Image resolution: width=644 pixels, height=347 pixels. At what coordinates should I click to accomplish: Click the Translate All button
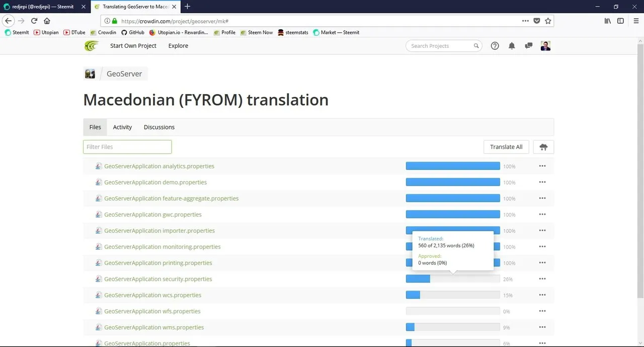[x=506, y=147]
